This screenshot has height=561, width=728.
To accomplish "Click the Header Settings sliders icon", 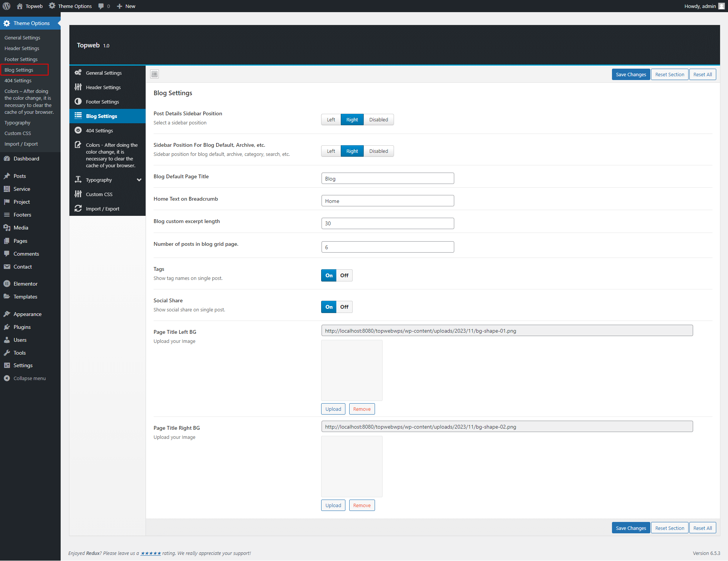I will (x=78, y=87).
